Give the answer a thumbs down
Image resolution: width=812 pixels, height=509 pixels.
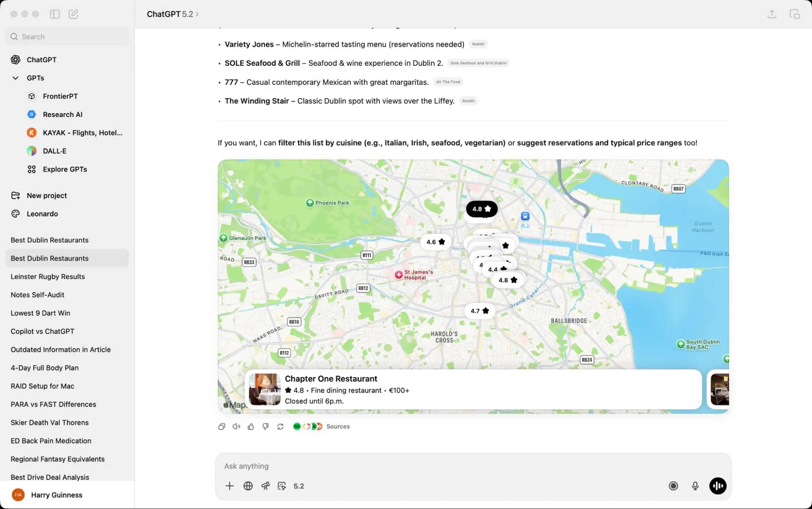coord(265,427)
